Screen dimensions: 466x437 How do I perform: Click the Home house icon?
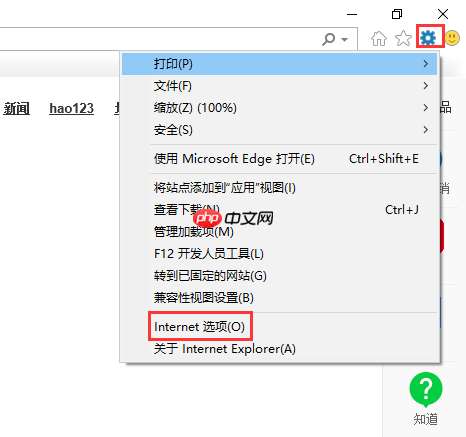[x=379, y=38]
